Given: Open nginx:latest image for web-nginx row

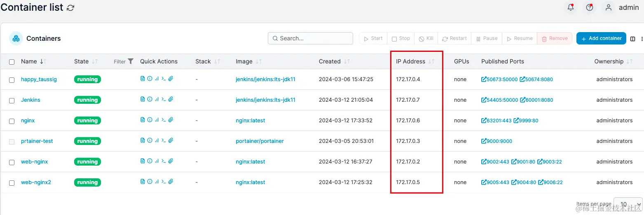Looking at the screenshot, I should [x=251, y=161].
